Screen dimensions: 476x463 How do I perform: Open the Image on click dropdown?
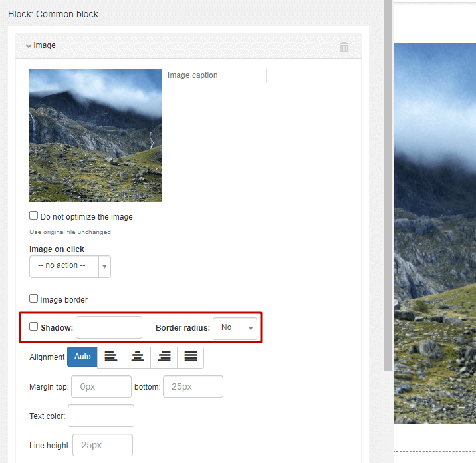(70, 267)
